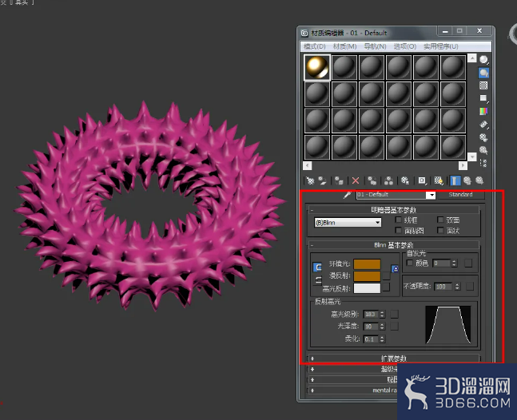Check the 颜色 self-illumination color checkbox
Image resolution: width=517 pixels, height=420 pixels.
(x=410, y=263)
